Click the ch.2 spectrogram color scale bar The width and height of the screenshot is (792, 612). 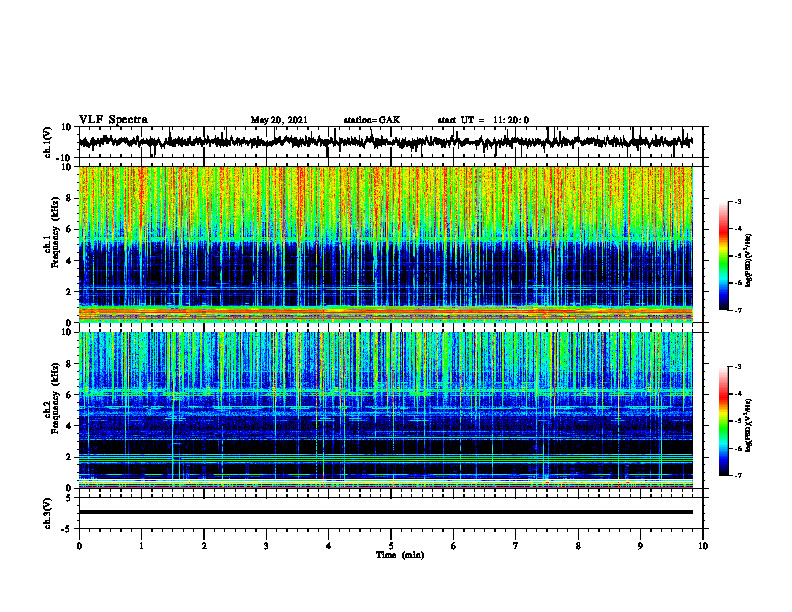tap(724, 421)
